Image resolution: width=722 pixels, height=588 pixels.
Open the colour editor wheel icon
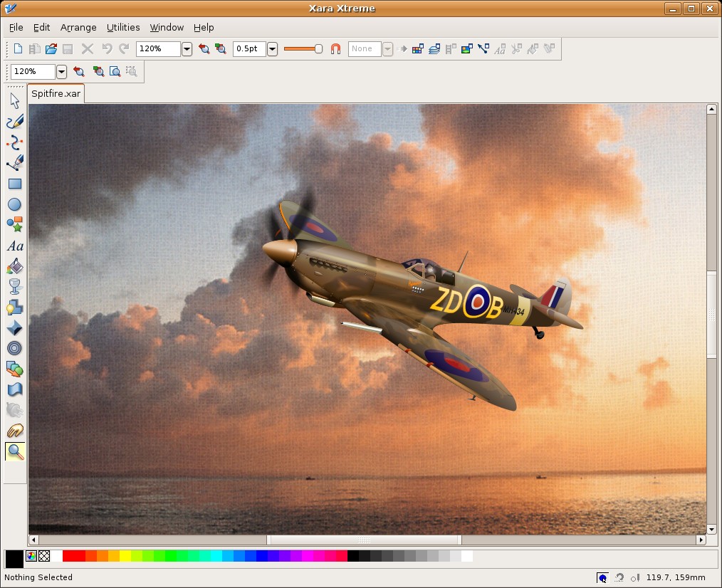[31, 556]
